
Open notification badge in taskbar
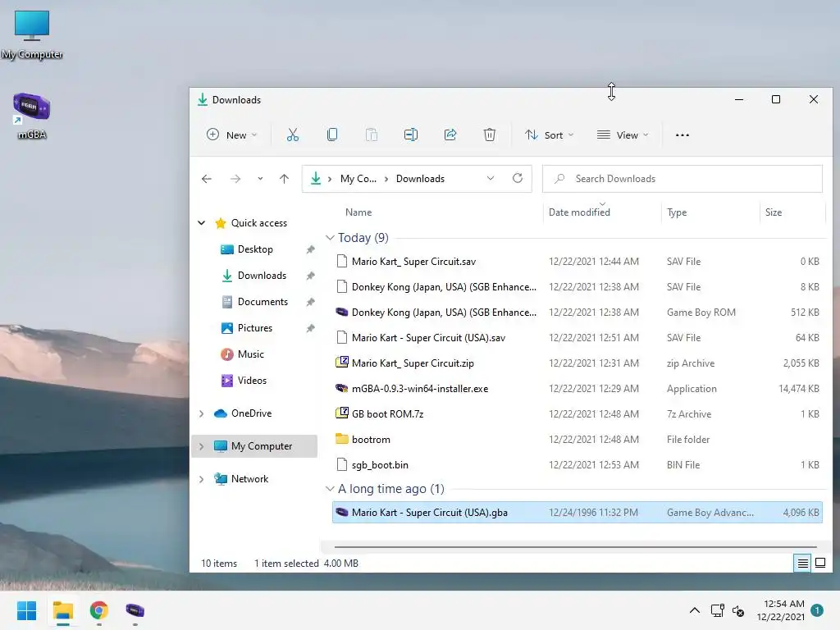coord(817,610)
